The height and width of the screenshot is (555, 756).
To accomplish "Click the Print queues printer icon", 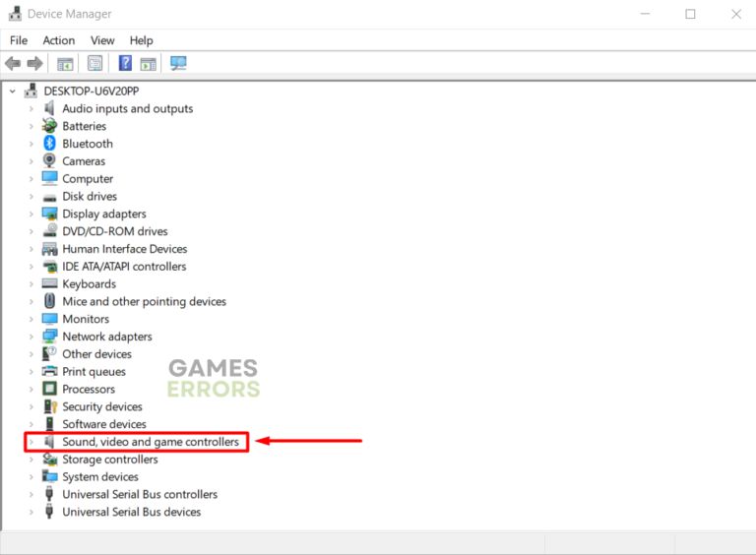I will [x=50, y=372].
